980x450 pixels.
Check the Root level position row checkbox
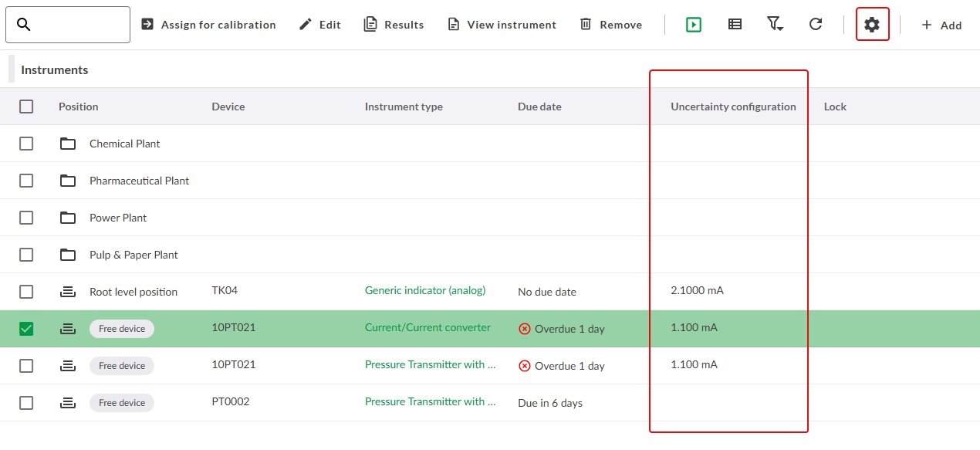click(x=26, y=291)
